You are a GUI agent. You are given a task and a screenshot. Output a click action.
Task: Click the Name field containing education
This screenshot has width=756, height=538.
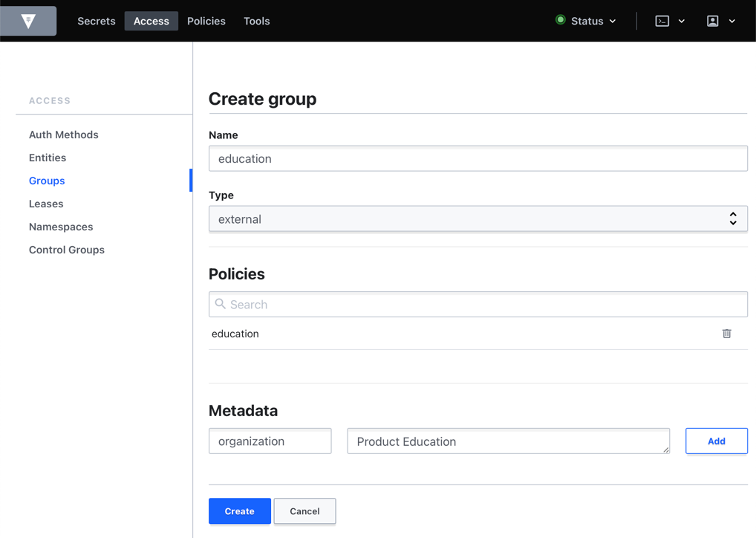478,158
